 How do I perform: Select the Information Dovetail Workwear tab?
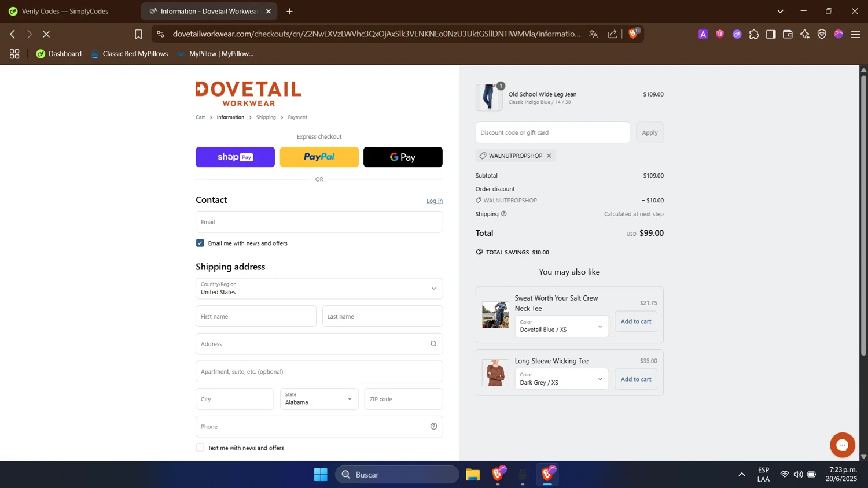coord(204,11)
